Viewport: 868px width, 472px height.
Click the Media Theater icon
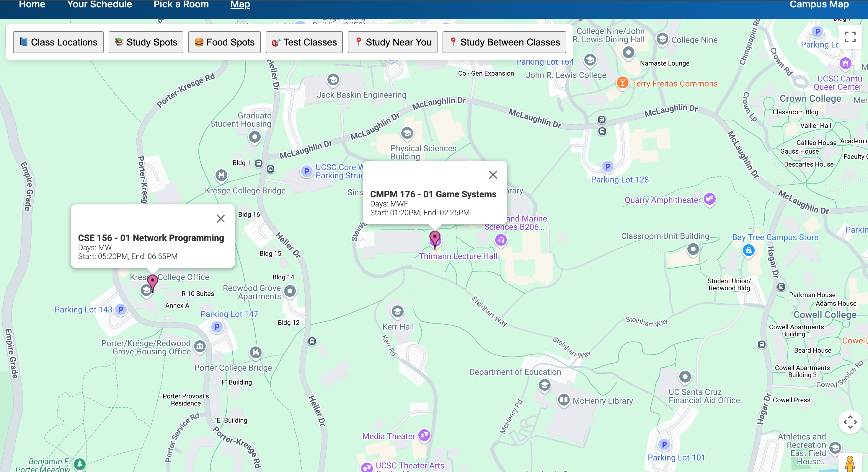coord(424,435)
